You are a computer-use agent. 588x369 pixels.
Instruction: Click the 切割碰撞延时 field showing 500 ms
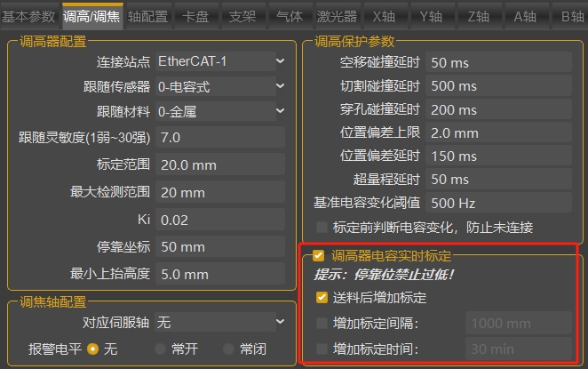[499, 85]
